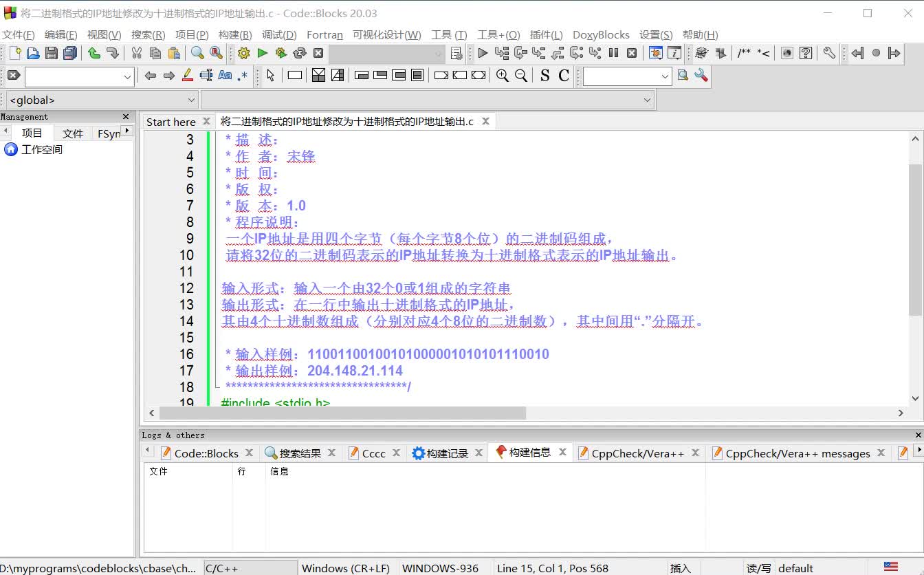Save the current file with floppy icon
The height and width of the screenshot is (575, 924).
[52, 53]
